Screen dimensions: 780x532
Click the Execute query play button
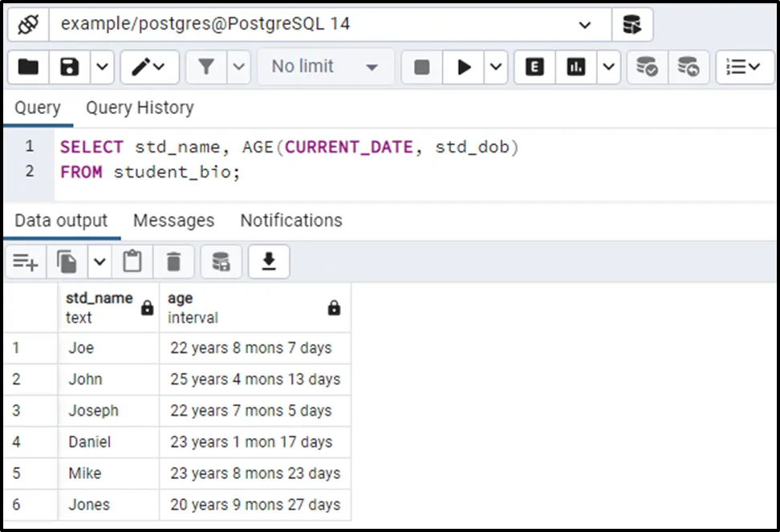point(465,67)
